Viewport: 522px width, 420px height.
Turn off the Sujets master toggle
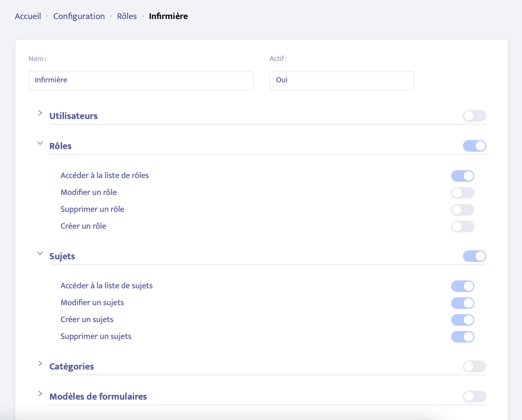pos(475,257)
